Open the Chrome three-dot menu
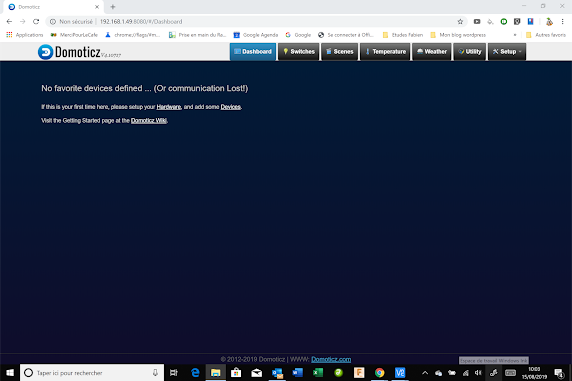Screen dimensions: 572x381 tap(563, 22)
